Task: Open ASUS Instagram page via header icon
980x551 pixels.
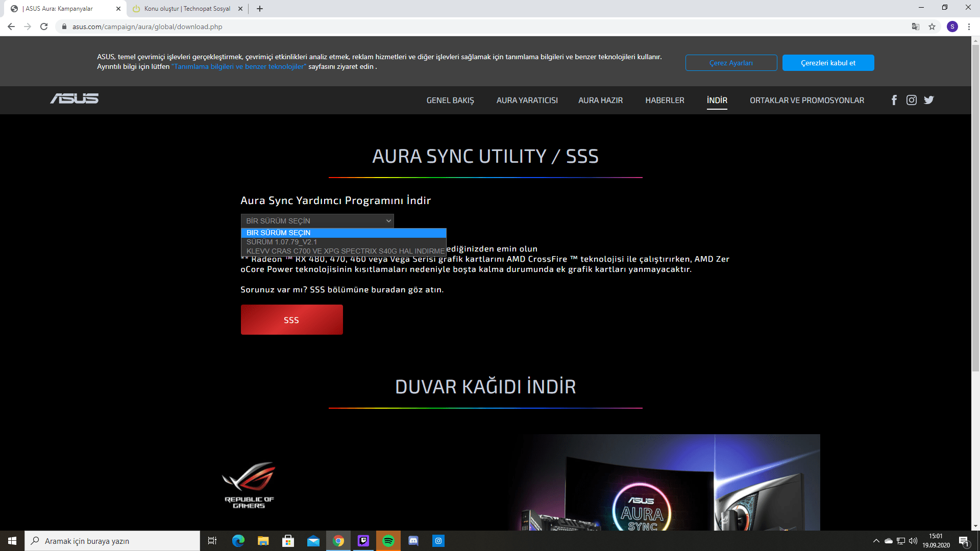Action: point(911,100)
